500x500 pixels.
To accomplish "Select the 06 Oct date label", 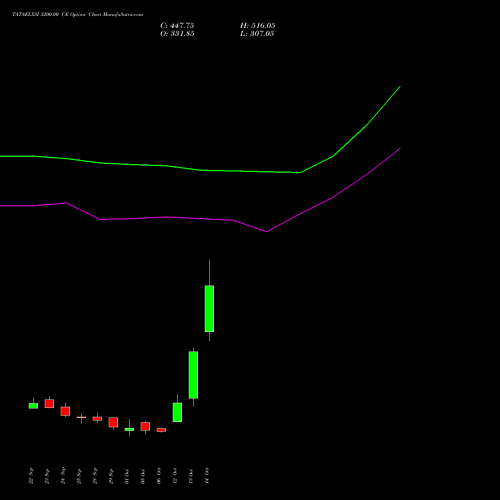I will coord(159,476).
